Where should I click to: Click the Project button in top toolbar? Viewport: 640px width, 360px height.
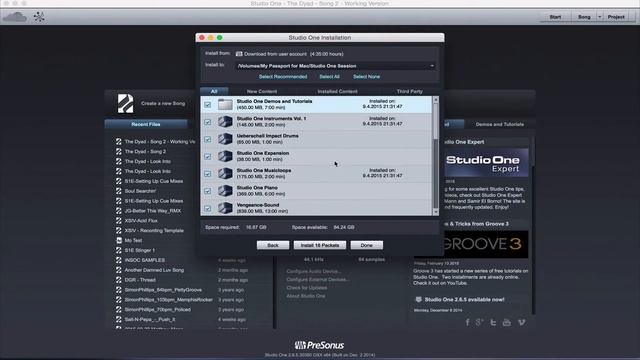click(616, 17)
